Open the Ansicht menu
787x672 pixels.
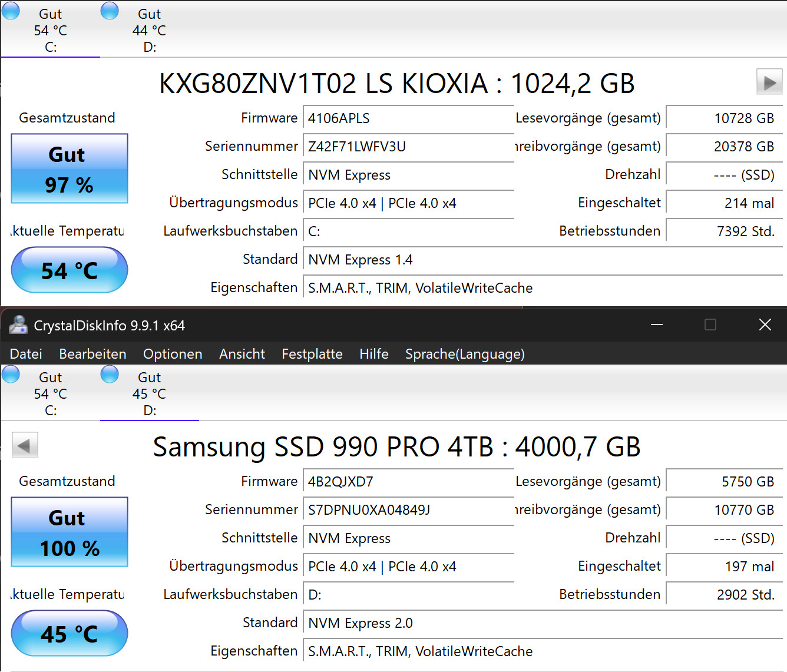(242, 354)
